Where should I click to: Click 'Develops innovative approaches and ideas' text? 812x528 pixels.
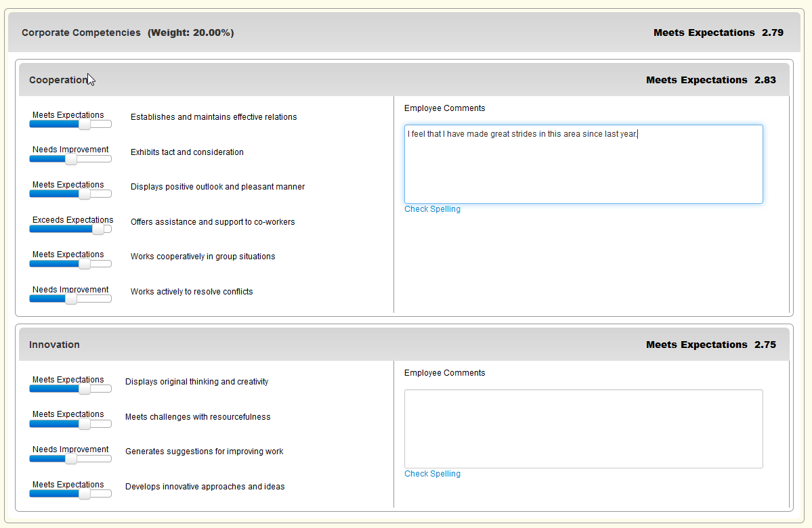pos(205,487)
